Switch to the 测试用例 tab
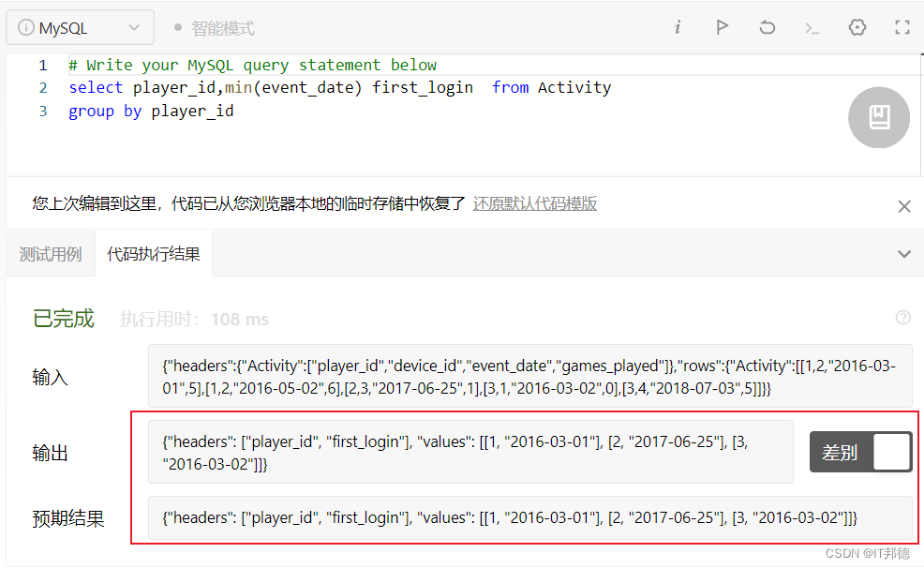This screenshot has height=568, width=924. (51, 254)
